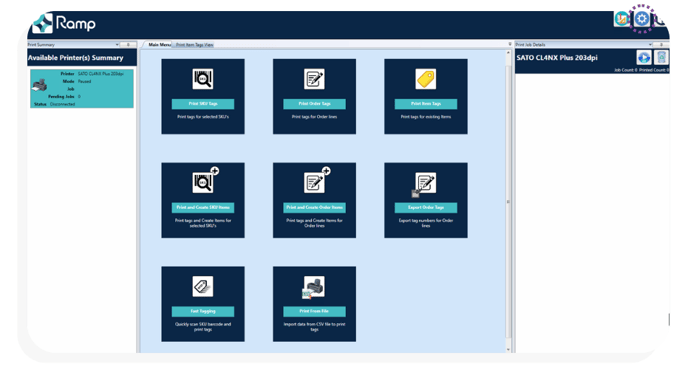This screenshot has height=378, width=688.
Task: Click the Export Order Tags notepad icon
Action: tap(424, 184)
